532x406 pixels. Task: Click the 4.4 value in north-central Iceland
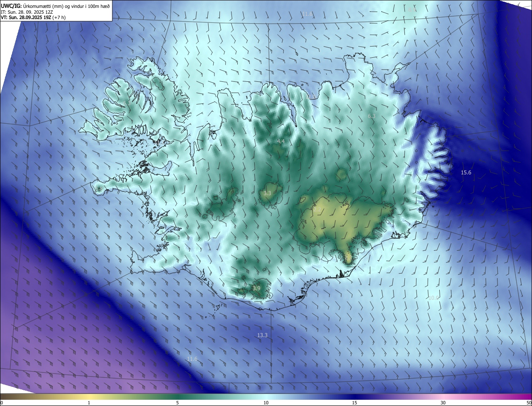coord(281,142)
